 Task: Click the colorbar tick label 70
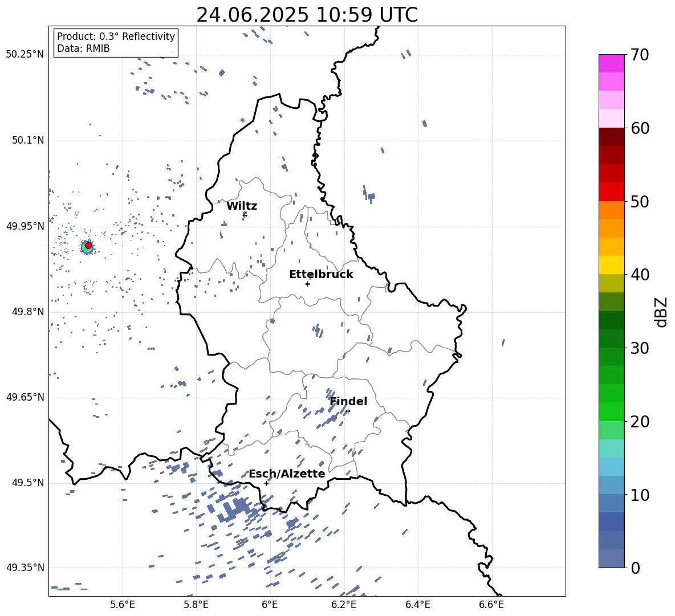tap(640, 55)
